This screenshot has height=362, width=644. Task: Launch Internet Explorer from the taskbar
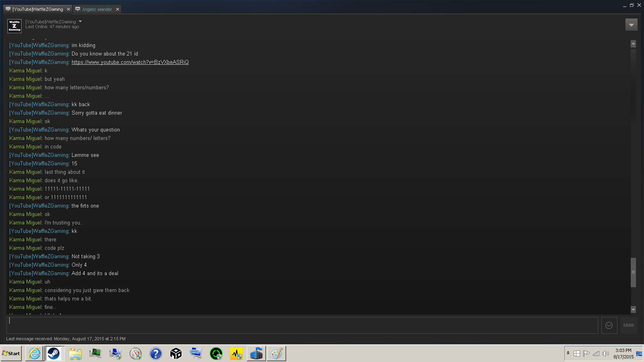35,354
